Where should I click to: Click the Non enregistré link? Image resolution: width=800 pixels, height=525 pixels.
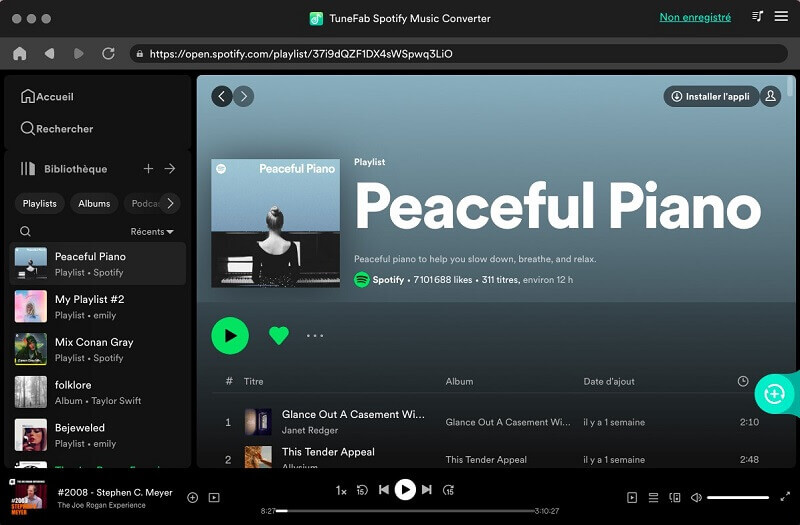(695, 17)
